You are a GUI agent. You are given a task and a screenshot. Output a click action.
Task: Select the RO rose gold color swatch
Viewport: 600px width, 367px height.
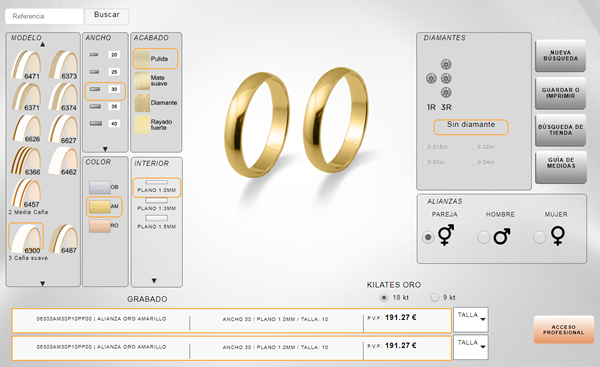click(104, 226)
